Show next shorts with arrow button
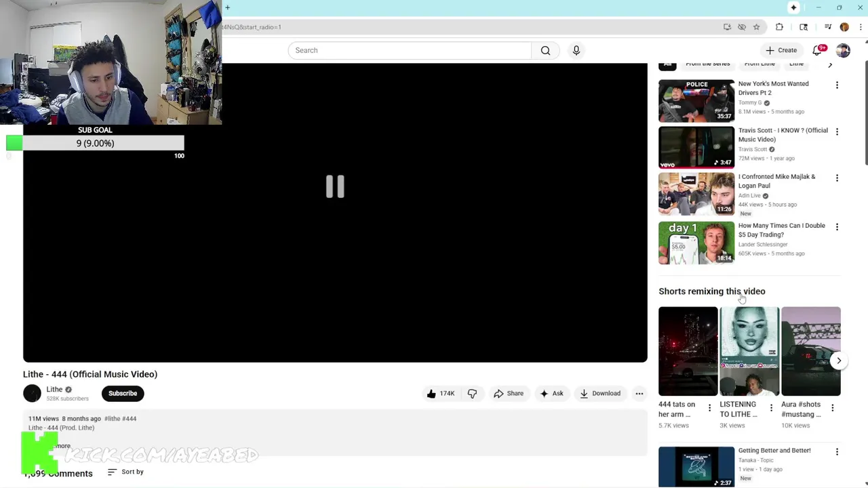This screenshot has width=868, height=488. coord(839,361)
